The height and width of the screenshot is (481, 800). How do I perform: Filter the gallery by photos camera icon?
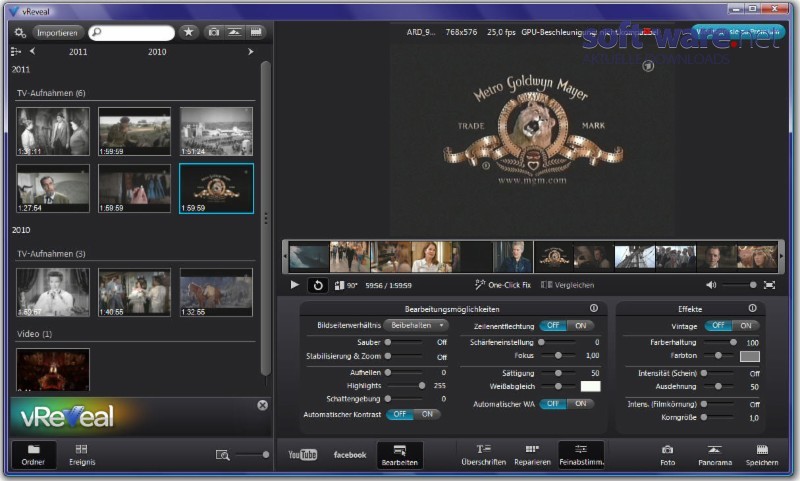pos(213,32)
